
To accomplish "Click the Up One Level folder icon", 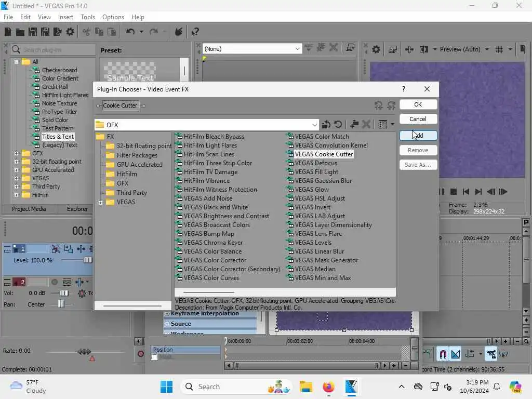I will (x=326, y=125).
